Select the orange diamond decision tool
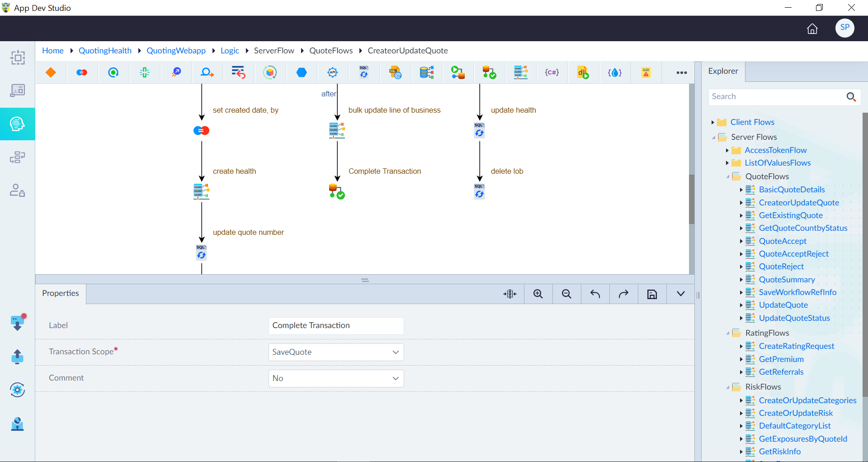 [x=51, y=72]
